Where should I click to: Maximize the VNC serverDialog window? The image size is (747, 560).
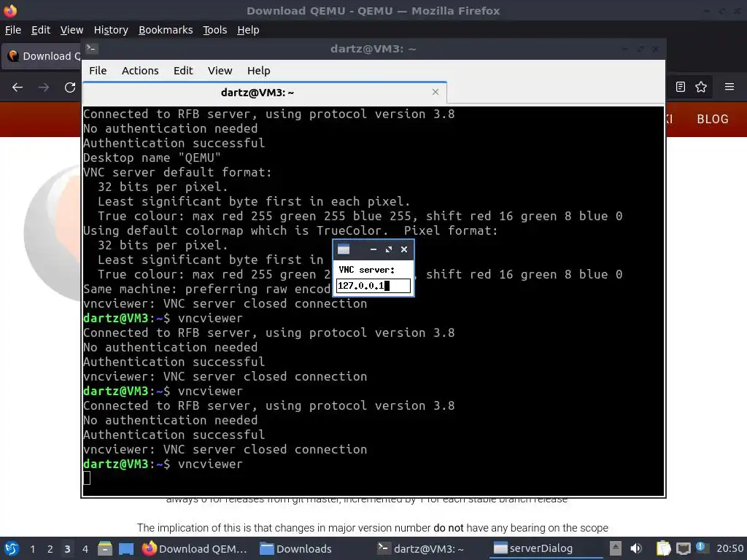coord(389,249)
